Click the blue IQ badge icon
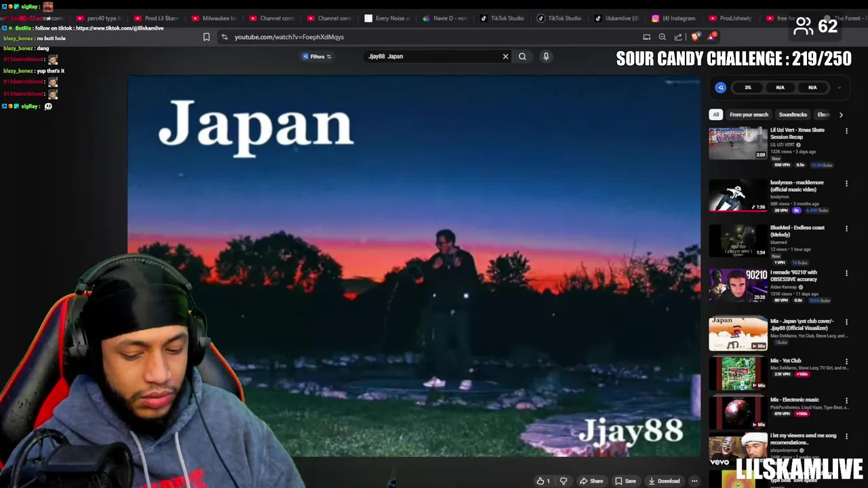 click(721, 87)
